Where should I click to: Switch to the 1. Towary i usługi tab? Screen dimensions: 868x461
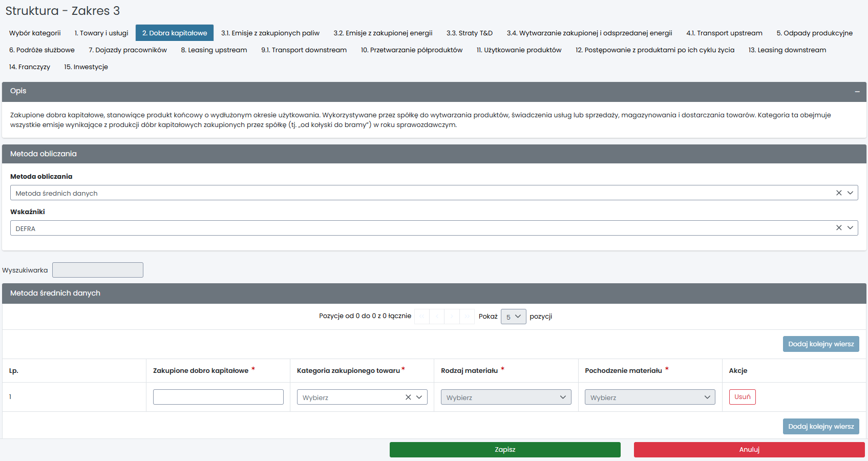point(101,33)
